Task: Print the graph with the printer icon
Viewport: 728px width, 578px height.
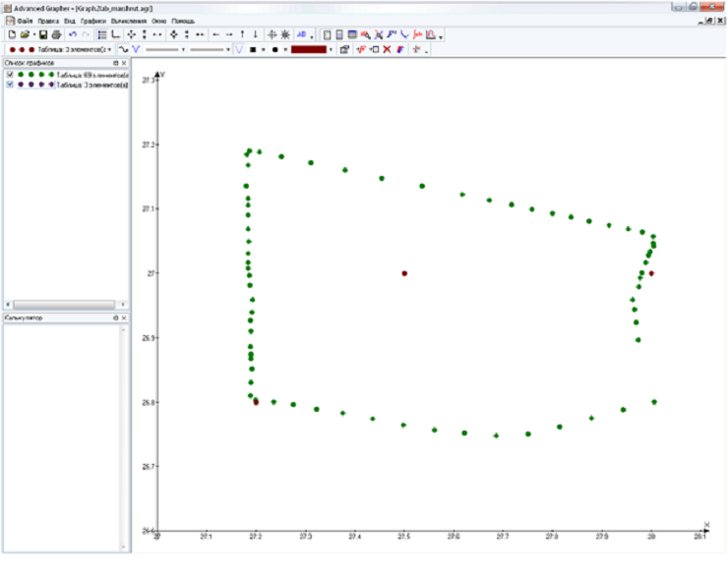Action: click(x=56, y=34)
